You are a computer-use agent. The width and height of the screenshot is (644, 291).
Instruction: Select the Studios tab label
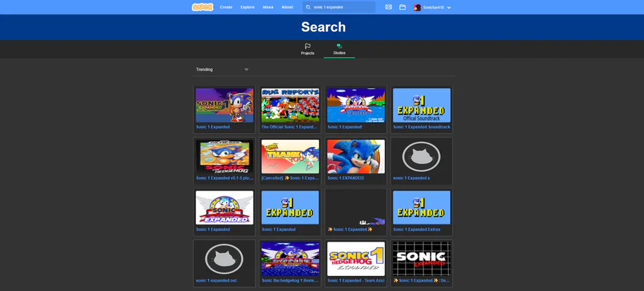(339, 53)
